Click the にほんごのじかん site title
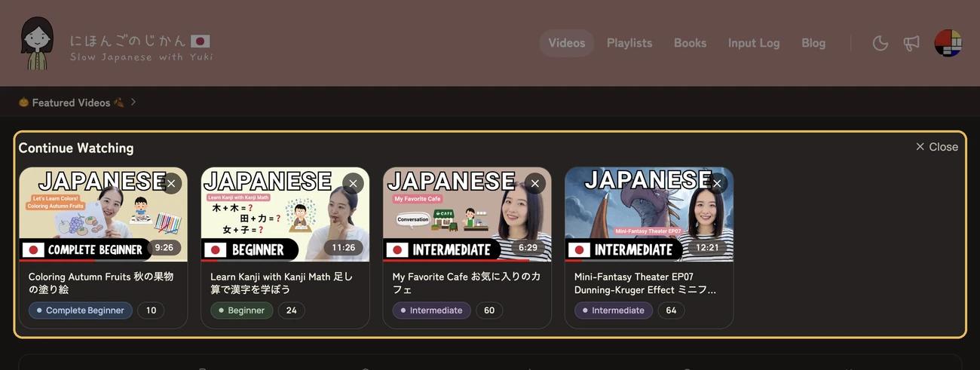 139,41
